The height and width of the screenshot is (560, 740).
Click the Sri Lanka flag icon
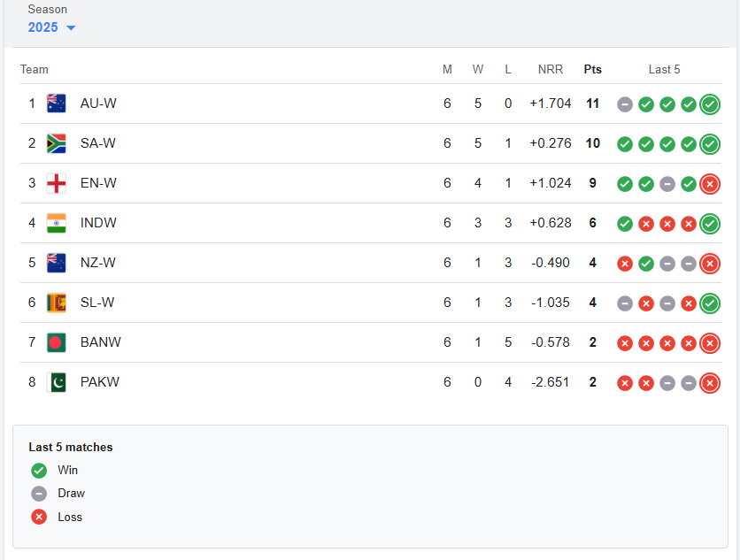click(57, 303)
